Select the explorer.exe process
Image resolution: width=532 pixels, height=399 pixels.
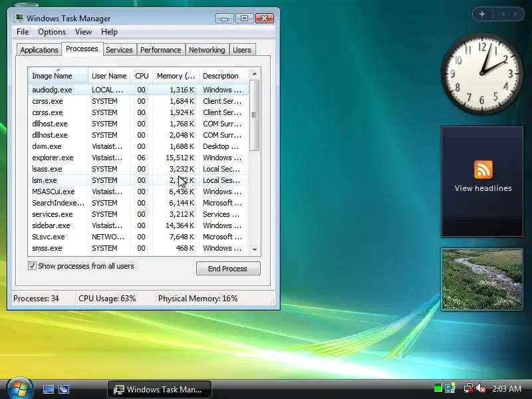(x=138, y=158)
